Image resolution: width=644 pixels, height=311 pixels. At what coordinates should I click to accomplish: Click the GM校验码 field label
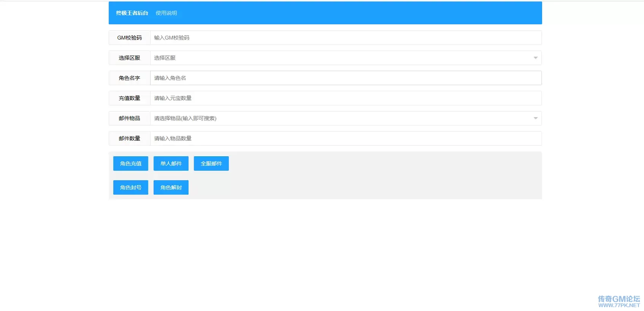130,38
